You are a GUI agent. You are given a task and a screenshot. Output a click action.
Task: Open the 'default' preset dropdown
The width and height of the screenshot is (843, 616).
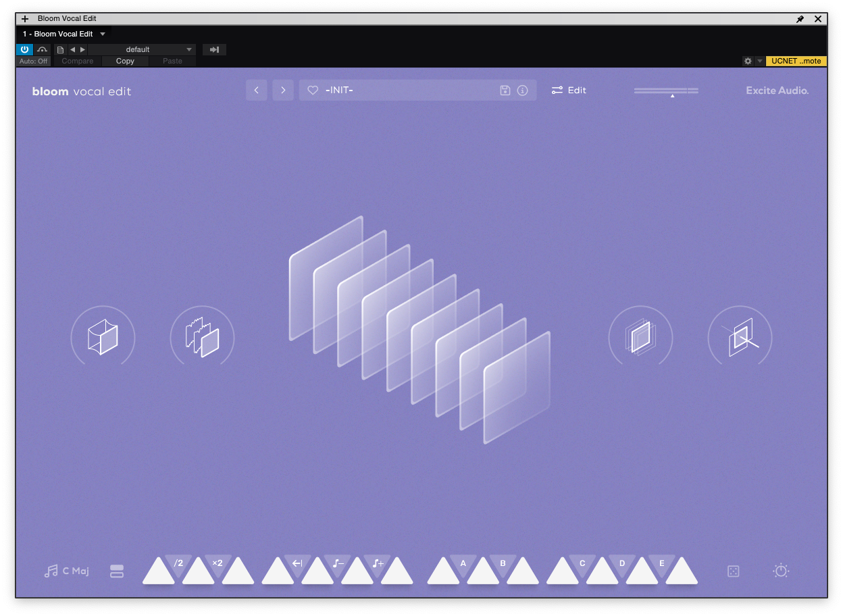coord(142,49)
